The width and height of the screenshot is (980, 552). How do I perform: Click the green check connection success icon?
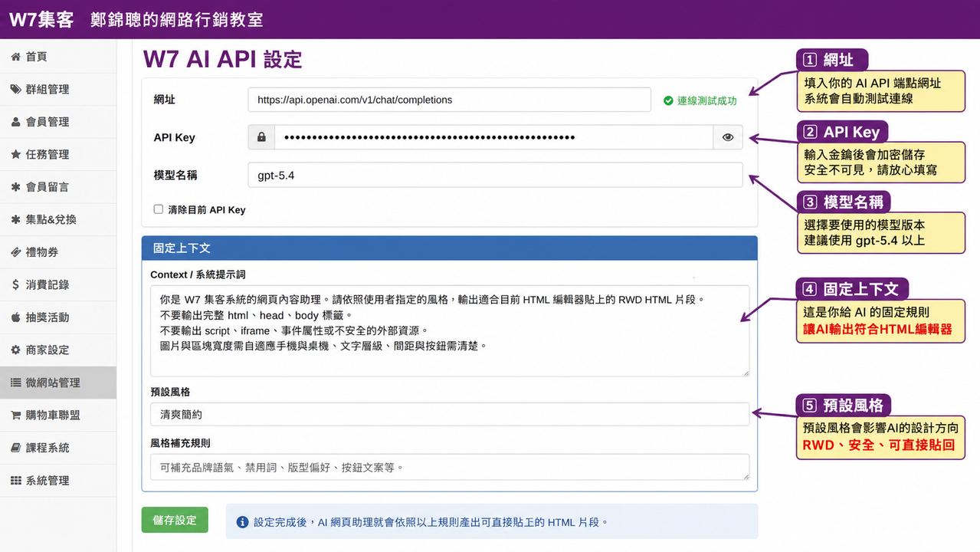click(668, 100)
